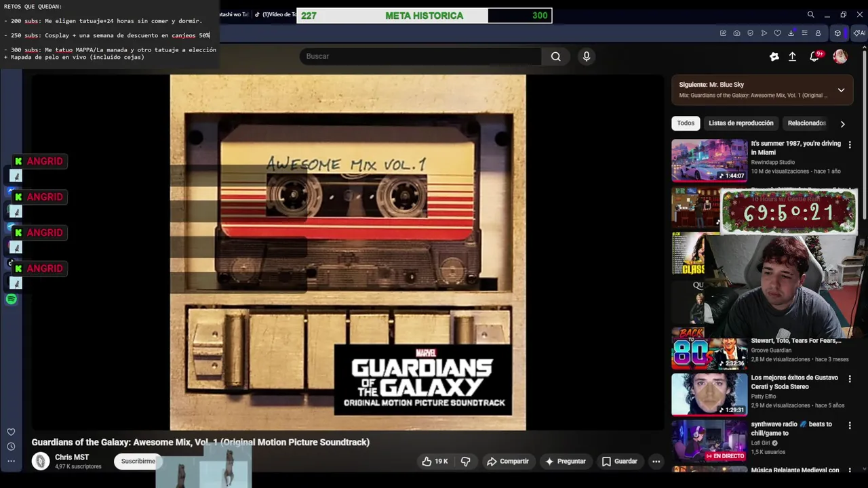Image resolution: width=868 pixels, height=488 pixels.
Task: Open the Miami 1987 video thumbnail
Action: click(x=709, y=161)
